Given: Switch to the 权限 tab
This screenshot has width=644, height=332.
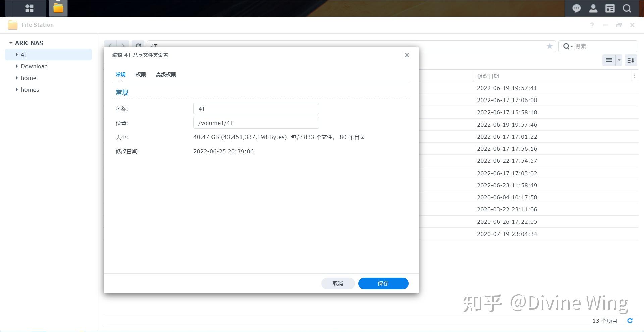Looking at the screenshot, I should (x=141, y=74).
